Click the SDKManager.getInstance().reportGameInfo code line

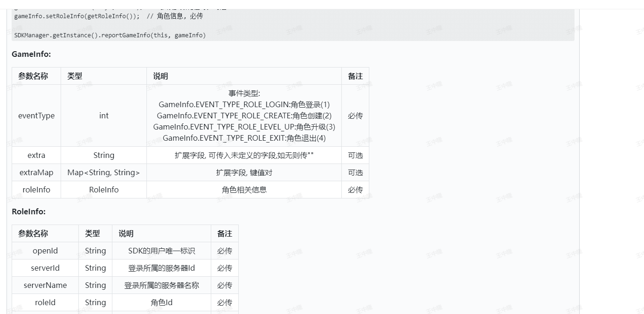[110, 35]
